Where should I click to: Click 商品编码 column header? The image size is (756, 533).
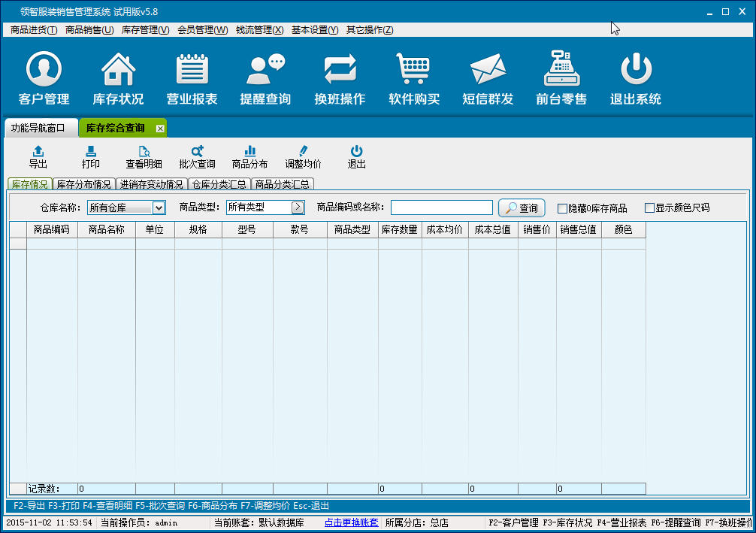click(x=52, y=229)
